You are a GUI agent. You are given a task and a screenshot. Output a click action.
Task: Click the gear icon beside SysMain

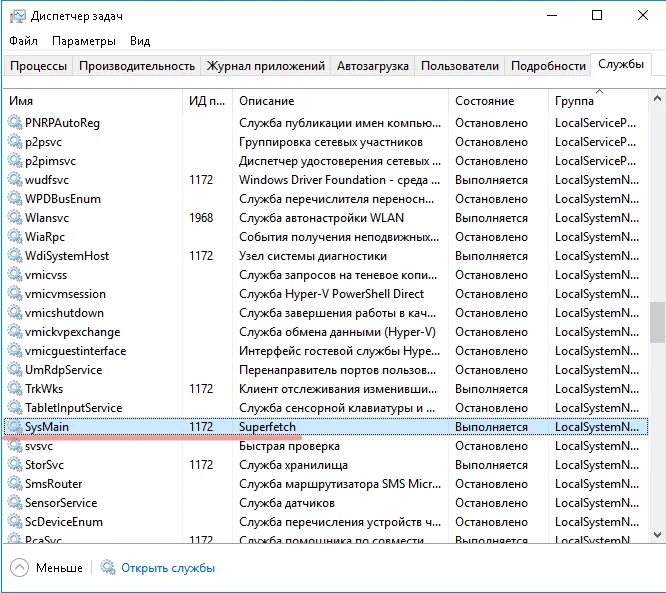click(15, 426)
